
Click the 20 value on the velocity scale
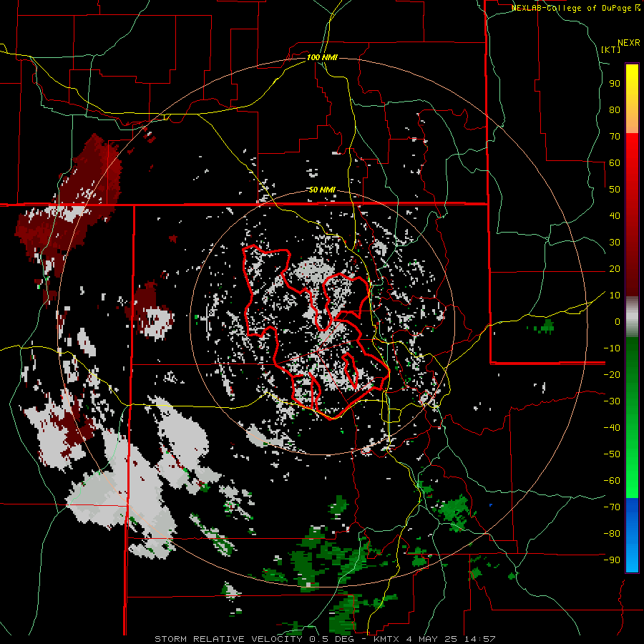(615, 269)
